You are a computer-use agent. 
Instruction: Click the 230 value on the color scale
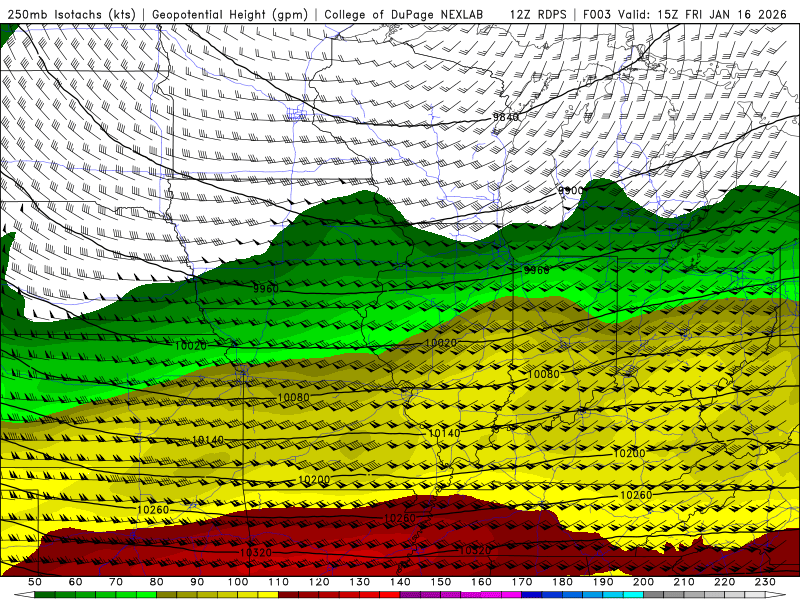coord(766,582)
